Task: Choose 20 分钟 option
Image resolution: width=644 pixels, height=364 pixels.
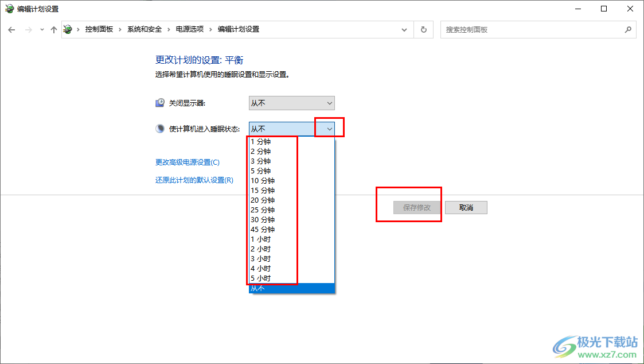Action: point(292,200)
